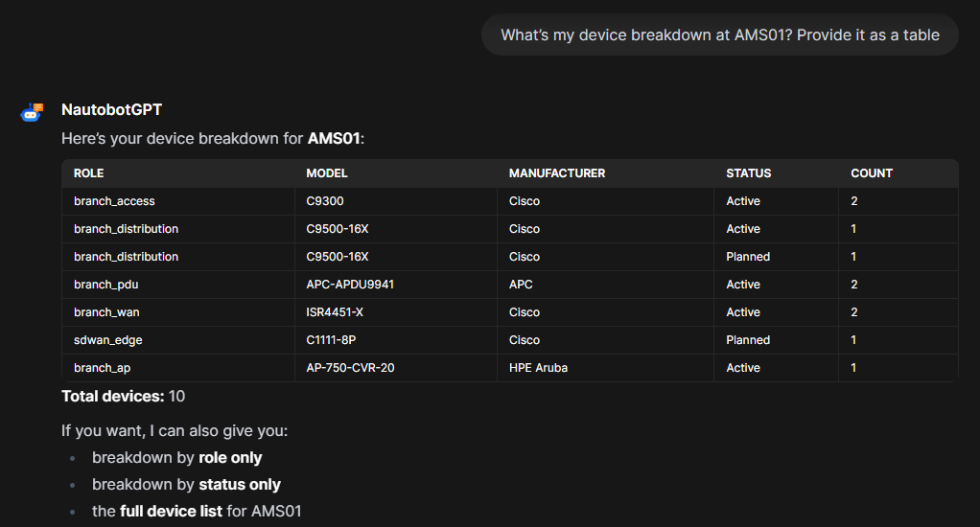Click the ROLE column header
This screenshot has width=980, height=527.
pyautogui.click(x=88, y=173)
